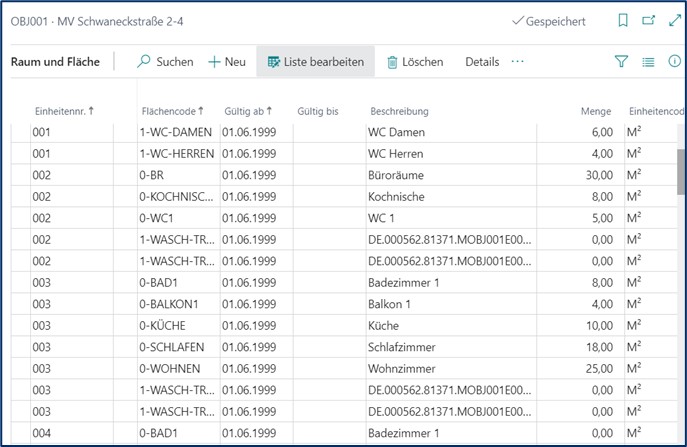Click the Beschreibung column header
Viewport: 687px width, 447px height.
point(400,111)
